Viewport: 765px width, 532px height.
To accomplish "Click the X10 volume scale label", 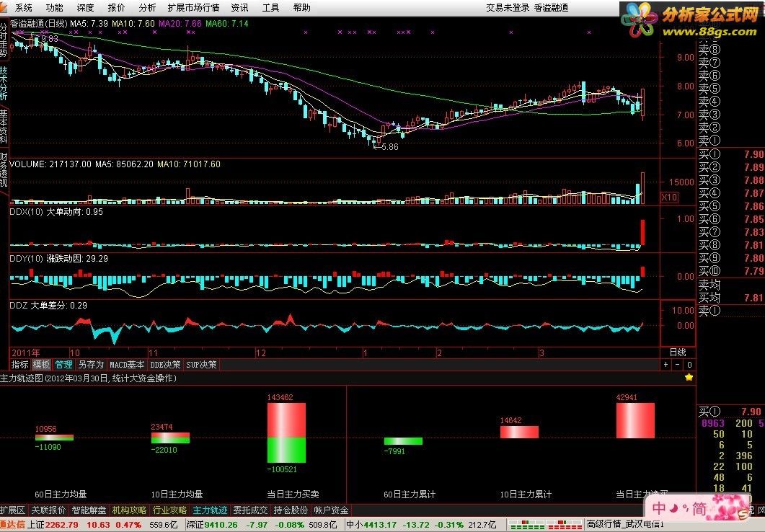I will coord(669,197).
